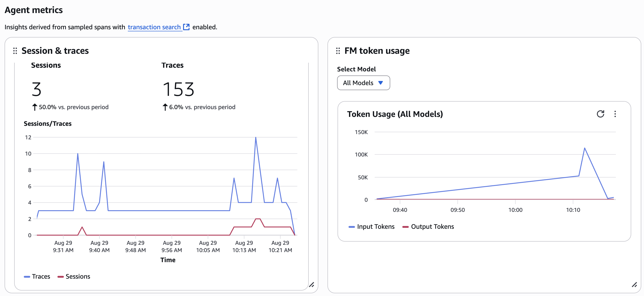Open Token Usage widget options menu

pyautogui.click(x=615, y=114)
